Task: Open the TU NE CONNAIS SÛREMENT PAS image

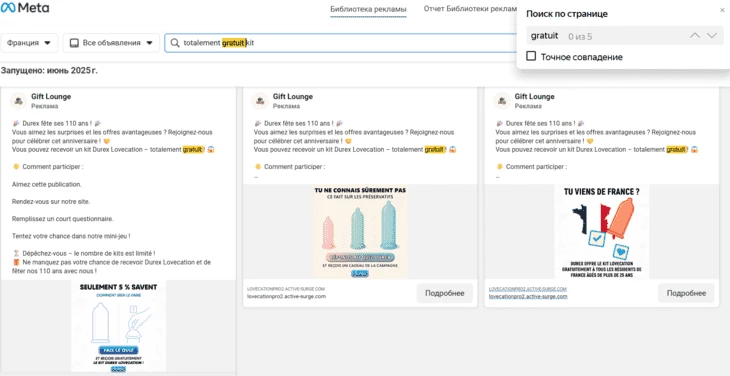Action: [x=360, y=232]
